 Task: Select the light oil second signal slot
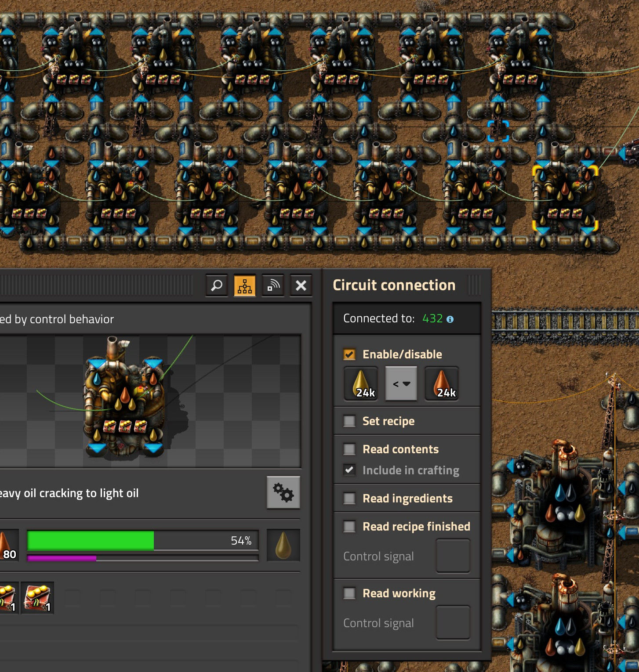click(x=442, y=383)
